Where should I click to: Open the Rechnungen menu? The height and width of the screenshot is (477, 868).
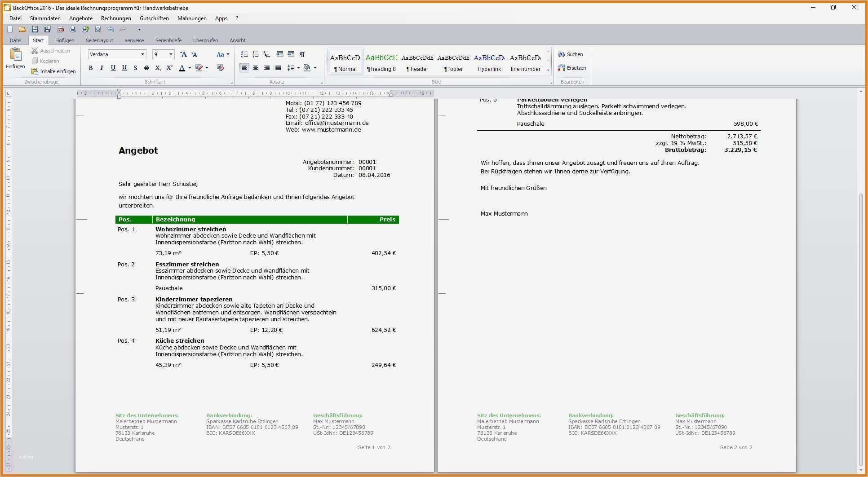pyautogui.click(x=116, y=18)
